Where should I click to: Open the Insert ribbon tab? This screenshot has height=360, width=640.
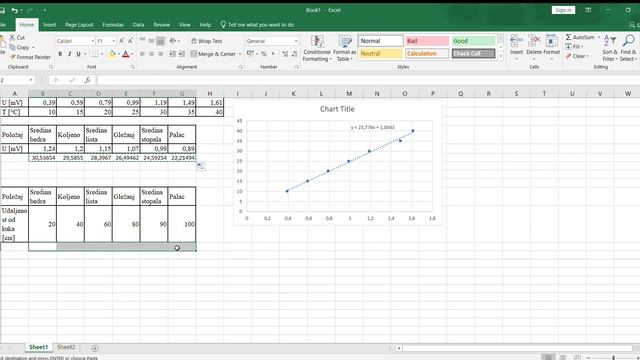50,25
